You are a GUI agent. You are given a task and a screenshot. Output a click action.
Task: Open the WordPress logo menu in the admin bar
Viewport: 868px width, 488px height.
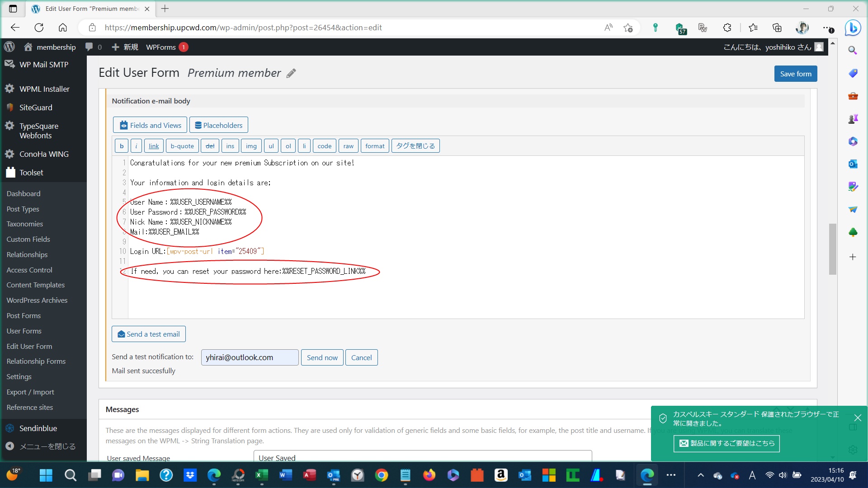coord(9,47)
